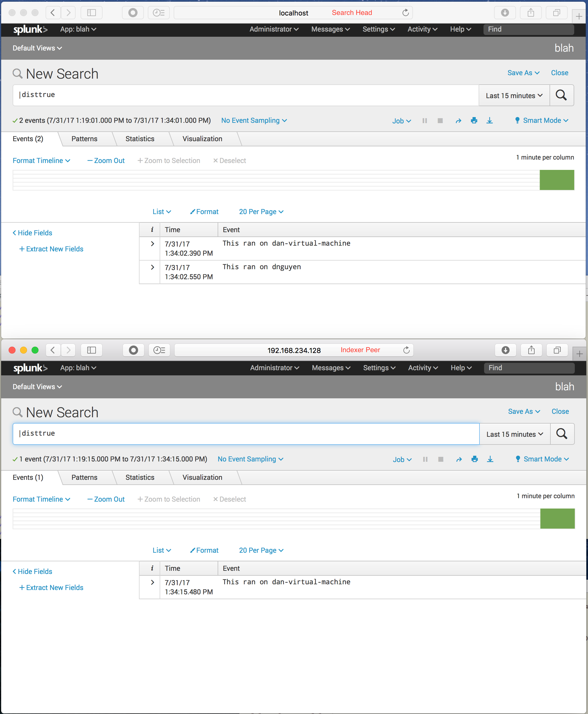
Task: Click Zoom Out on the bottom window timeline
Action: point(106,499)
